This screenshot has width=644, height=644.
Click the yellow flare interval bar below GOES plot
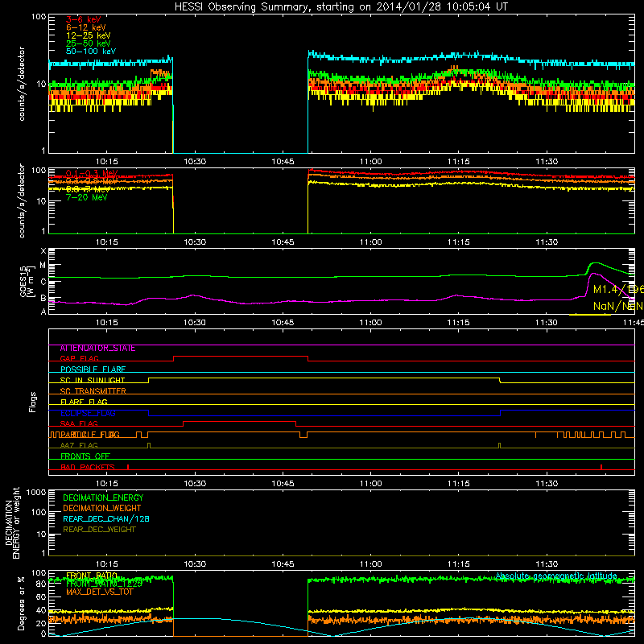coord(590,315)
